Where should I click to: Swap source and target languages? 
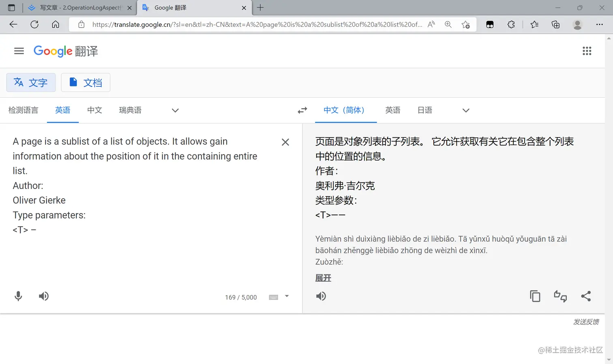tap(302, 110)
